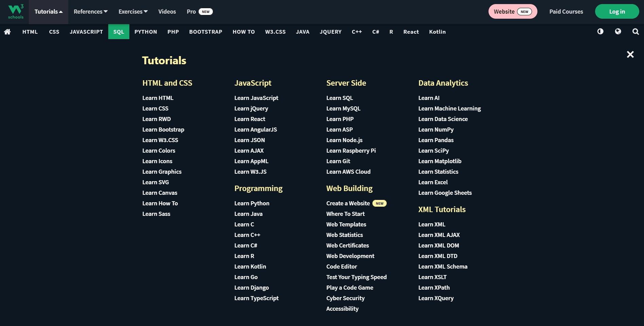Select the PYTHON topic tab
The width and height of the screenshot is (644, 326).
point(146,32)
